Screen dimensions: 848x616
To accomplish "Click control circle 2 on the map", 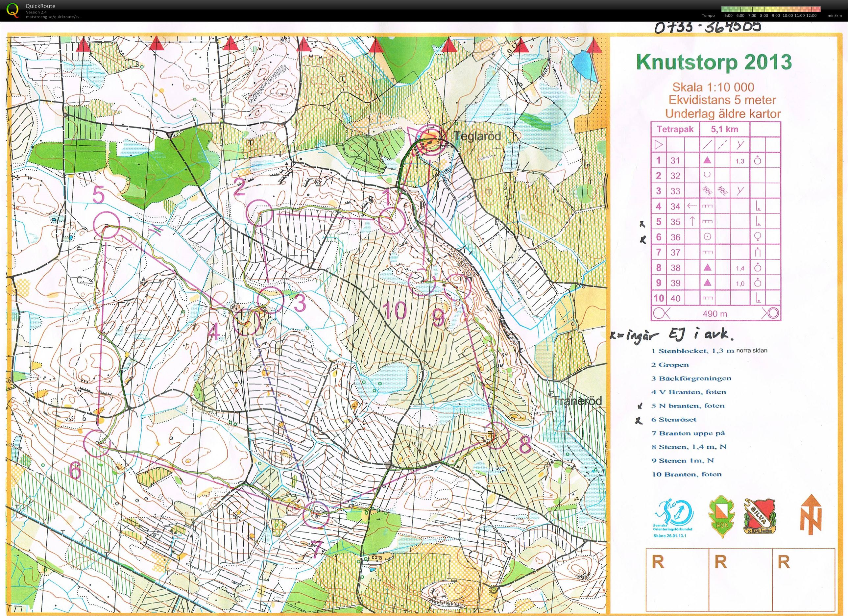I will pyautogui.click(x=259, y=212).
